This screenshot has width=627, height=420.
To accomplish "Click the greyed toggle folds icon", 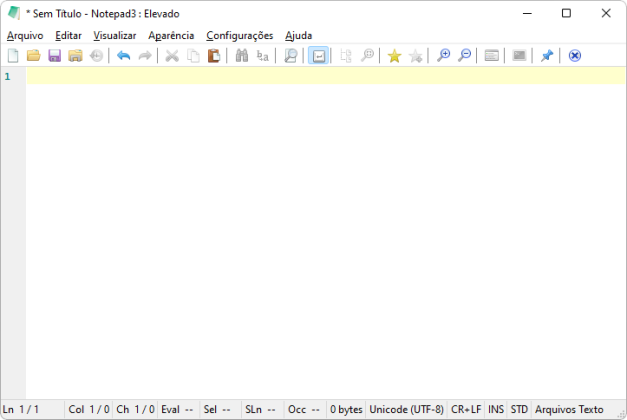I will tap(346, 56).
